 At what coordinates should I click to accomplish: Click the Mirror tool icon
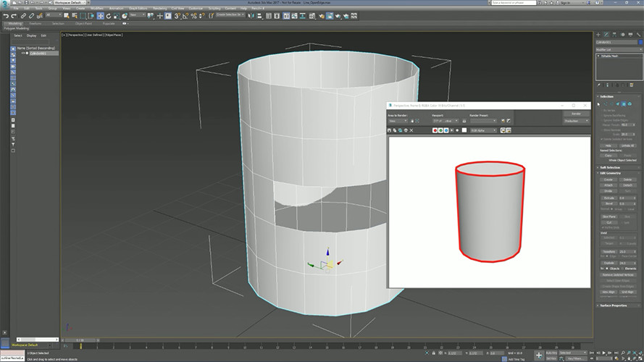[251, 16]
